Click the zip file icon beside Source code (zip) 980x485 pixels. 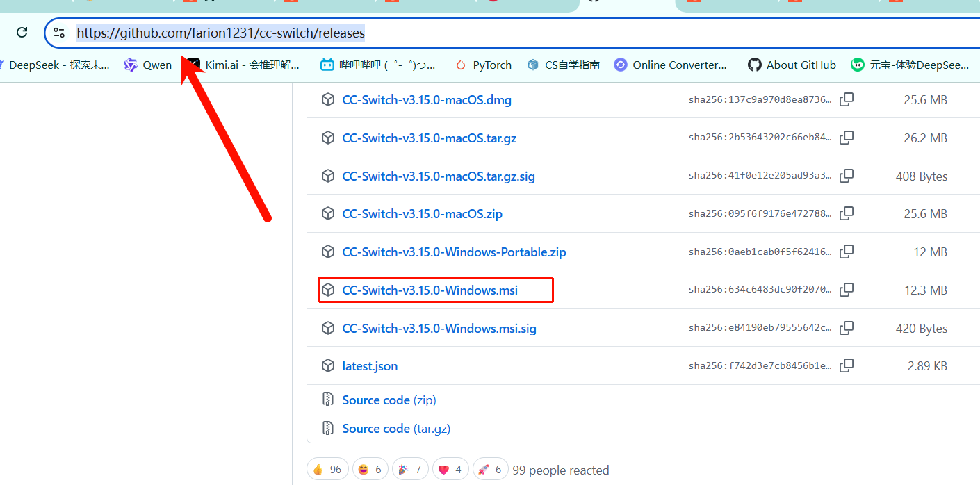(x=328, y=400)
